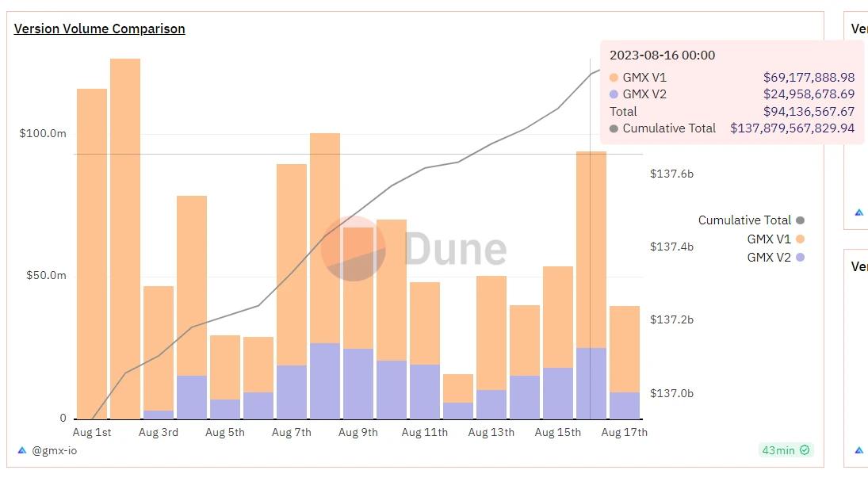Hide the Cumulative Total line using the legend
Viewport: 868px width, 478px height.
pyautogui.click(x=744, y=220)
